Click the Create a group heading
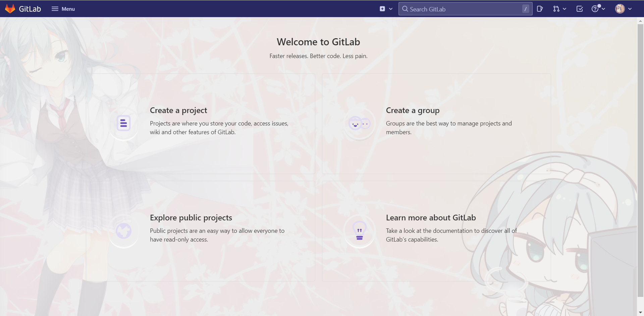 (413, 110)
